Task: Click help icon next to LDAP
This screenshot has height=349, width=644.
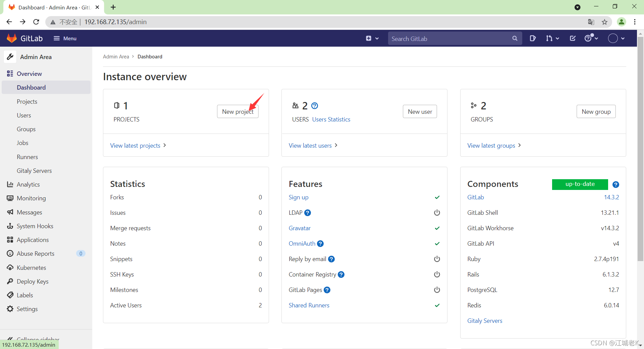Action: pyautogui.click(x=308, y=213)
